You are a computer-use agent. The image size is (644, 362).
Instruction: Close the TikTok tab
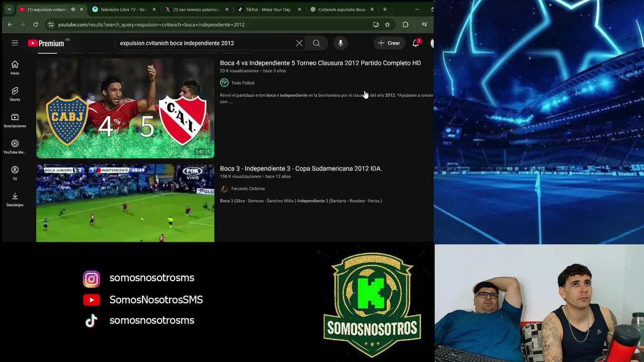pos(299,9)
